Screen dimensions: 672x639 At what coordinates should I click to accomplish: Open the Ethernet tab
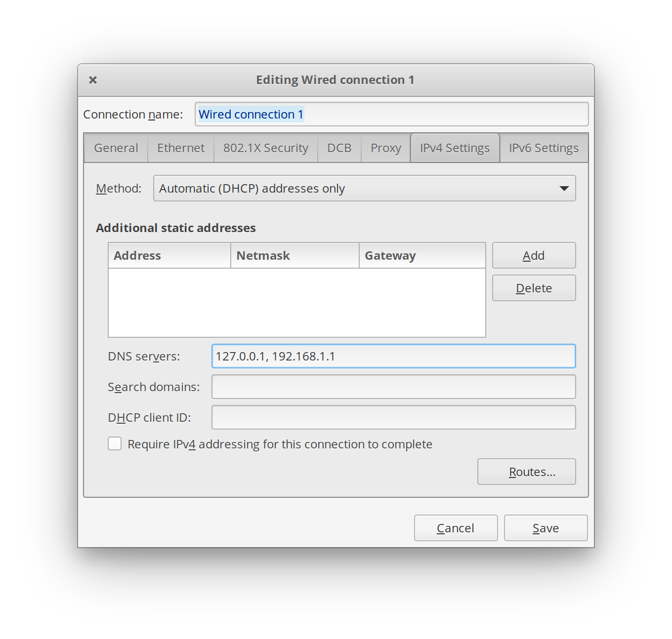(180, 147)
